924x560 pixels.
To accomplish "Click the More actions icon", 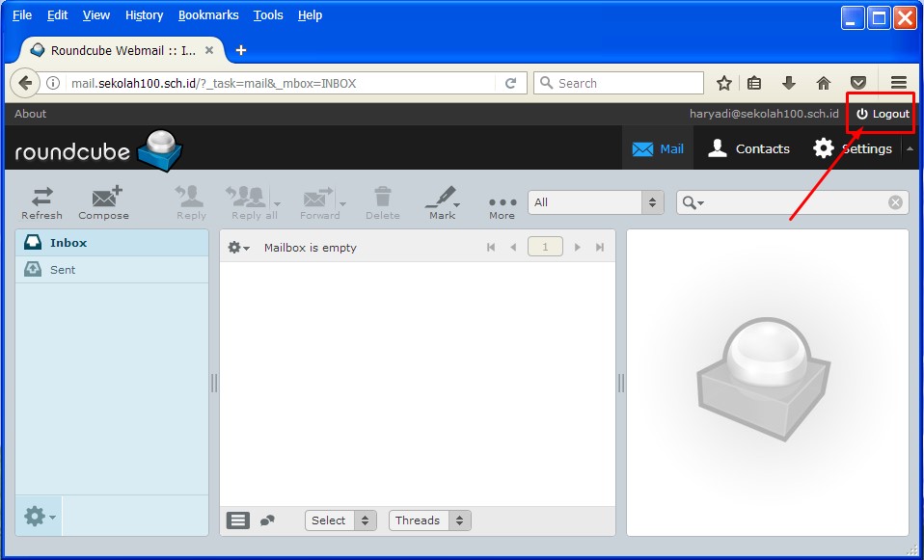I will coord(502,202).
